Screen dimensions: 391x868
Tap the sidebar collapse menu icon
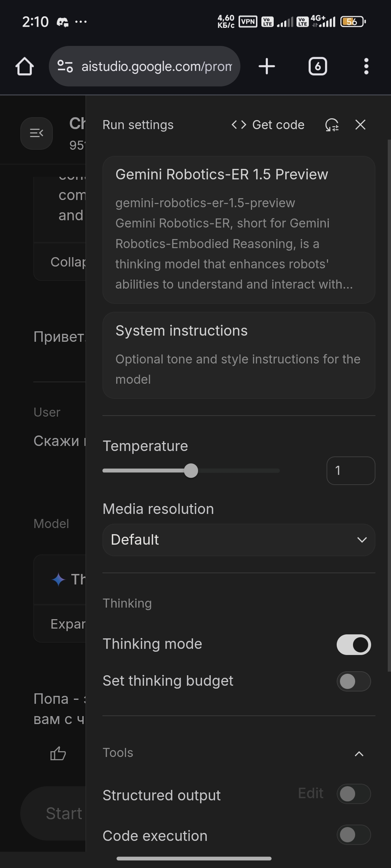tap(37, 133)
